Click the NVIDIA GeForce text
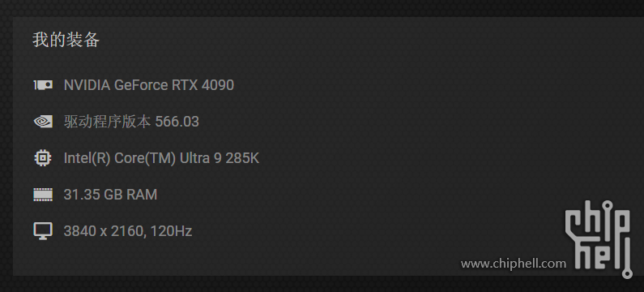644x292 pixels. [x=116, y=85]
